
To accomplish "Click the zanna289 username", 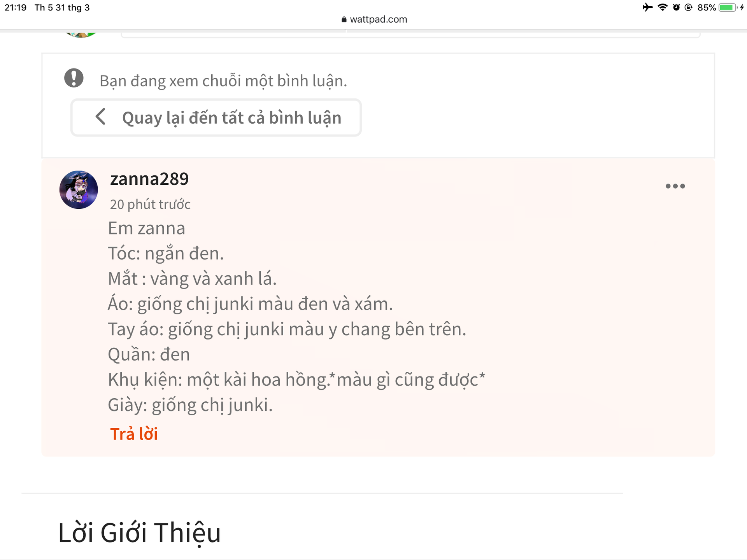I will click(149, 179).
